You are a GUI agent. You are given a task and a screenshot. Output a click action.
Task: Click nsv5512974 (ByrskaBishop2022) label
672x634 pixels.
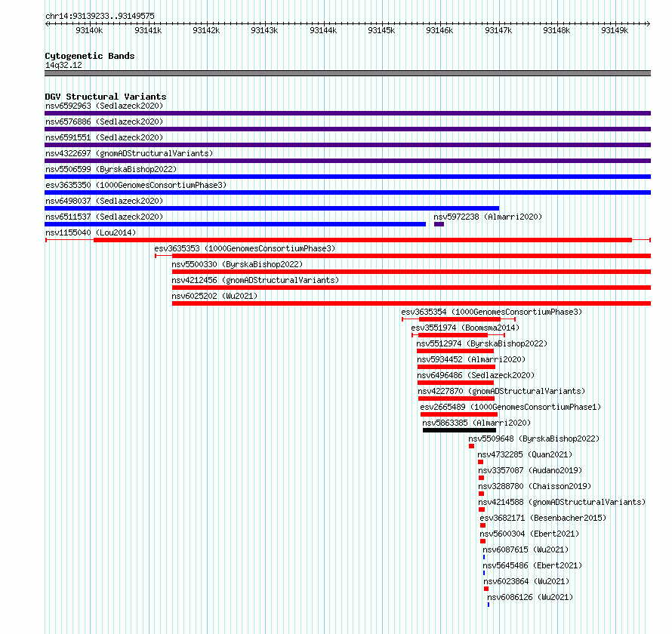482,343
